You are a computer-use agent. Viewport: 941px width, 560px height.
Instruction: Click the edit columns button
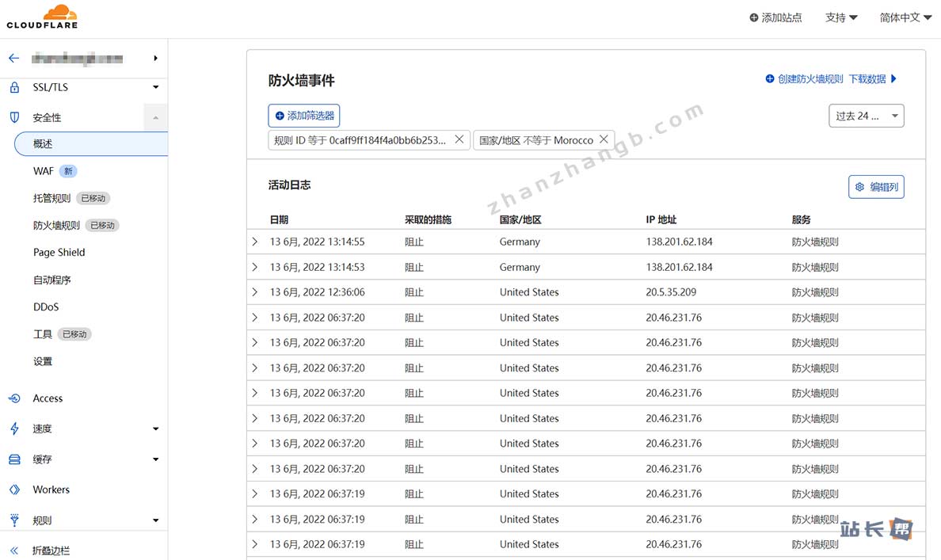[x=876, y=187]
